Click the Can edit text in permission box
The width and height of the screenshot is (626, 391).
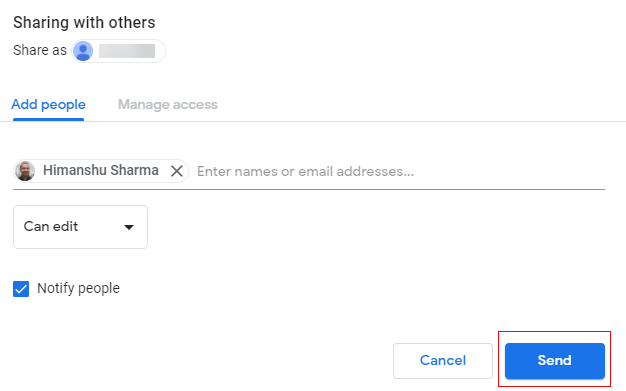(x=51, y=226)
